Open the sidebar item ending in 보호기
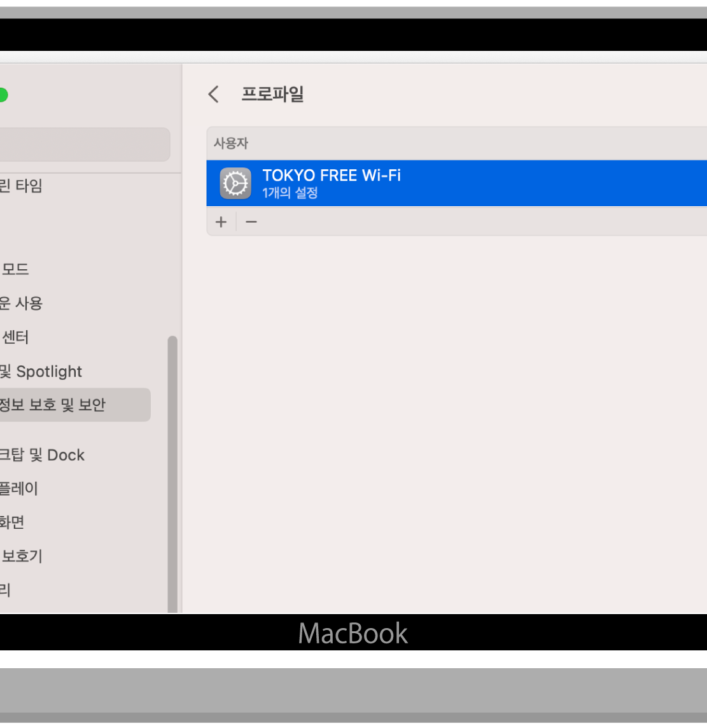The width and height of the screenshot is (707, 728). pyautogui.click(x=22, y=556)
